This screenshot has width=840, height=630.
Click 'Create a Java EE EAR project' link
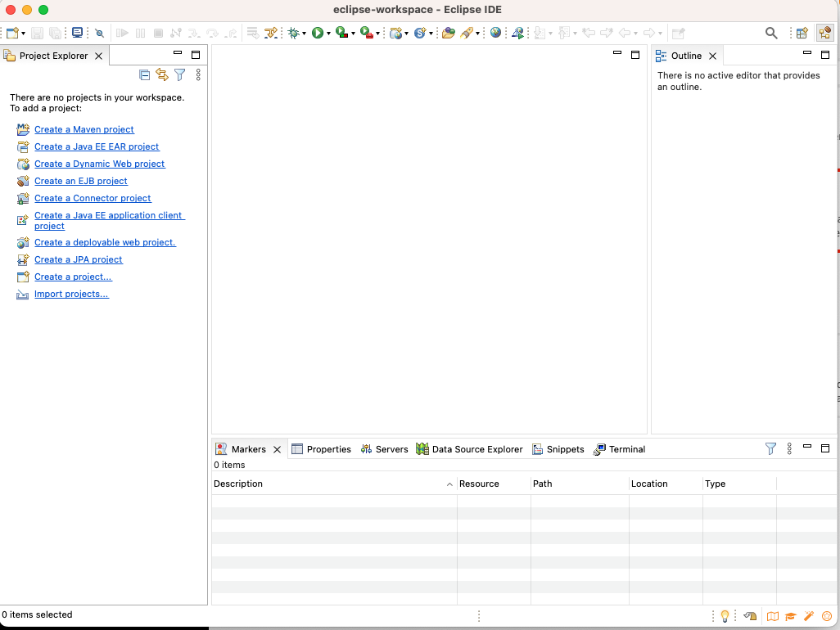pyautogui.click(x=97, y=146)
